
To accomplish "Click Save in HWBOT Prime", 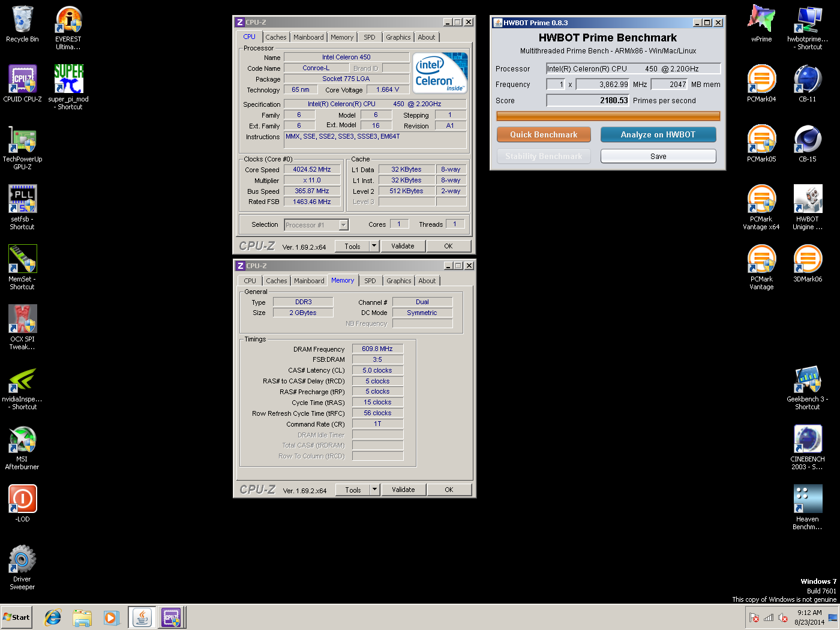I will point(658,156).
